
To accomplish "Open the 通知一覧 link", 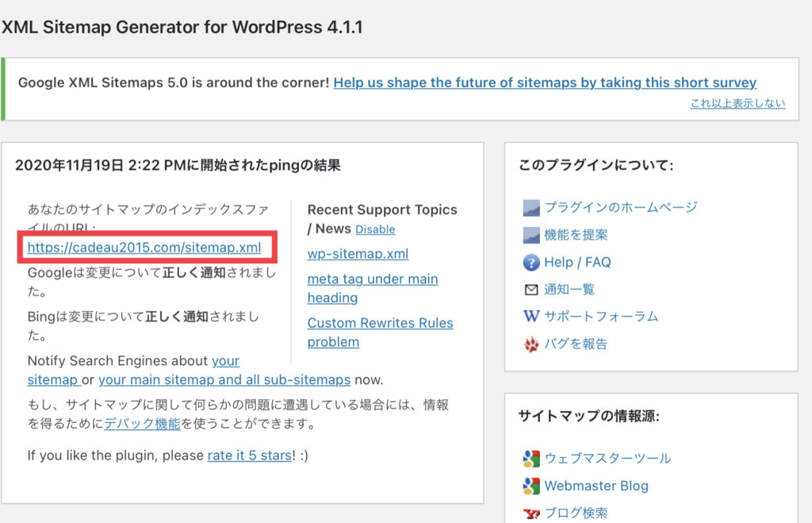I will [x=569, y=289].
